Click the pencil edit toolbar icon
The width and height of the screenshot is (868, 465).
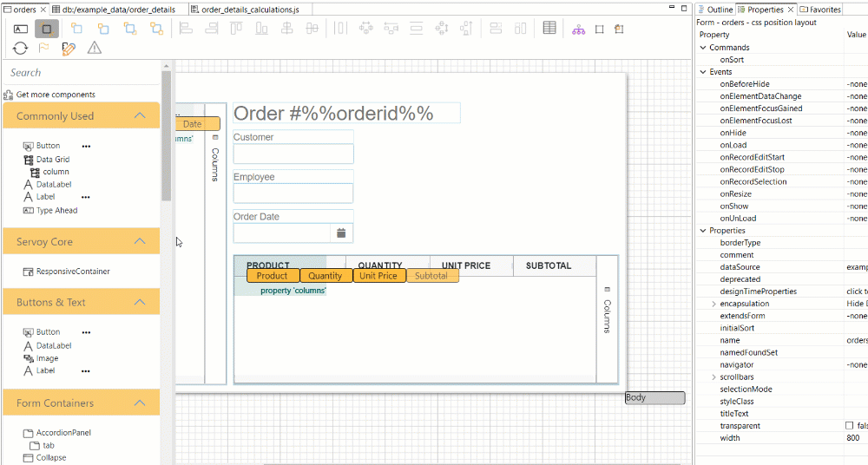coord(69,49)
